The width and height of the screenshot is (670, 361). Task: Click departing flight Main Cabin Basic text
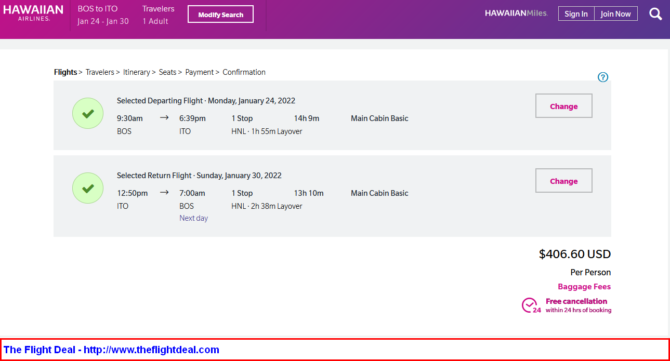click(379, 118)
